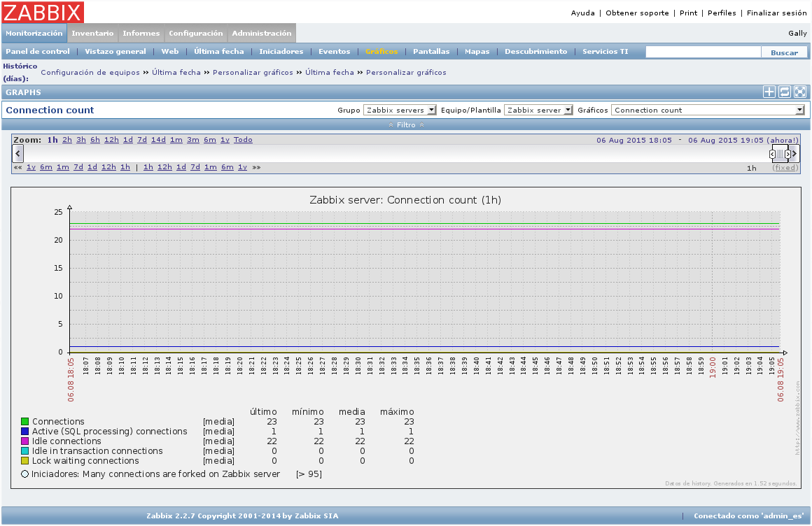This screenshot has height=526, width=812.
Task: Click 'Zabbix 2.2.7 Copyright' footer text
Action: [242, 516]
